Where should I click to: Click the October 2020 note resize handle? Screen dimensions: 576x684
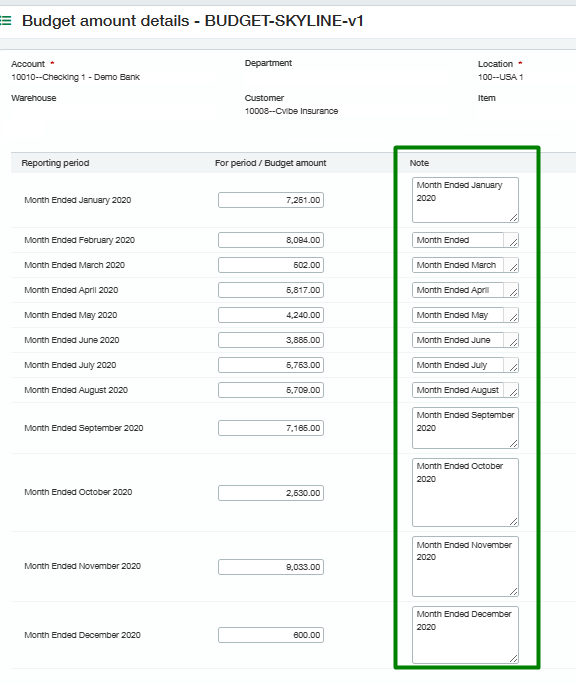tap(514, 521)
